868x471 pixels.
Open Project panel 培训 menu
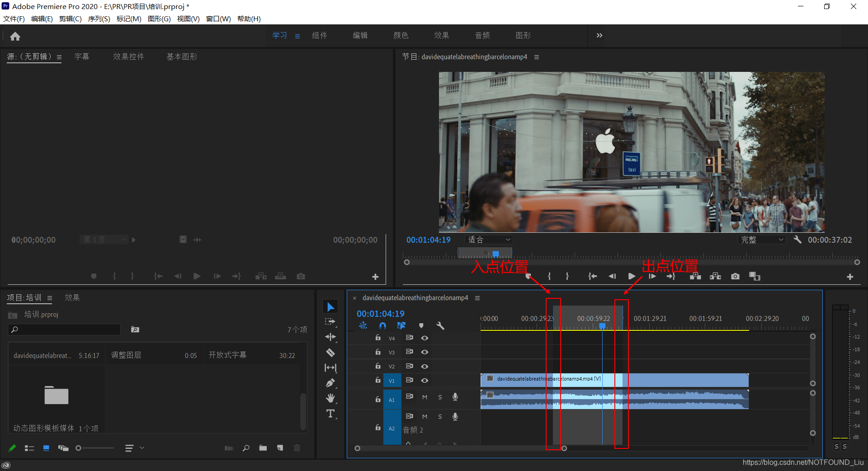click(50, 298)
